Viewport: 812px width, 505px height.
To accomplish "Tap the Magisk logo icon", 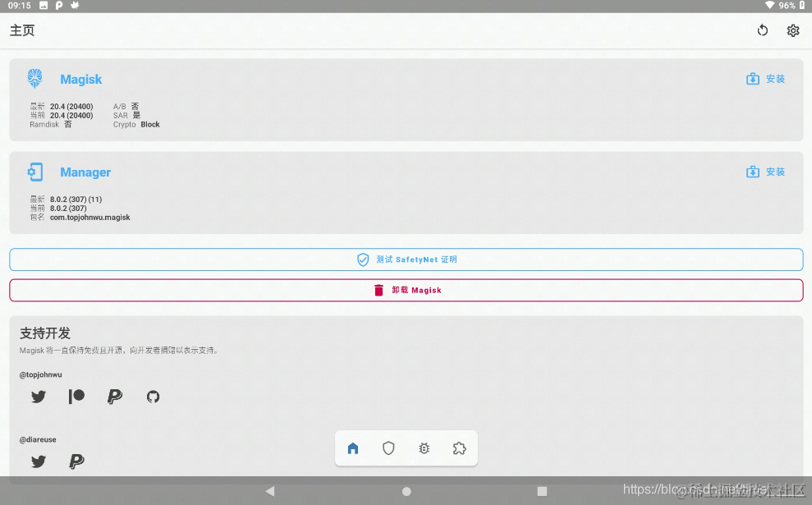I will click(34, 79).
